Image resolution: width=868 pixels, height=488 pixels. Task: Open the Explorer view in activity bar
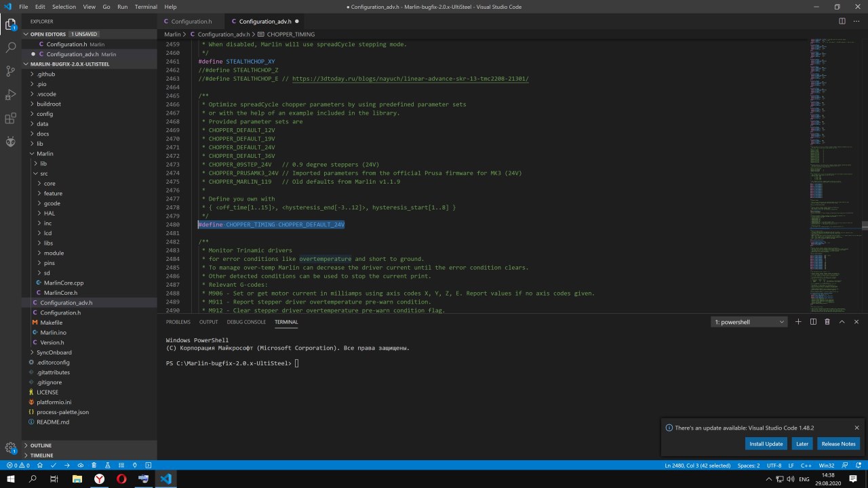coord(11,25)
